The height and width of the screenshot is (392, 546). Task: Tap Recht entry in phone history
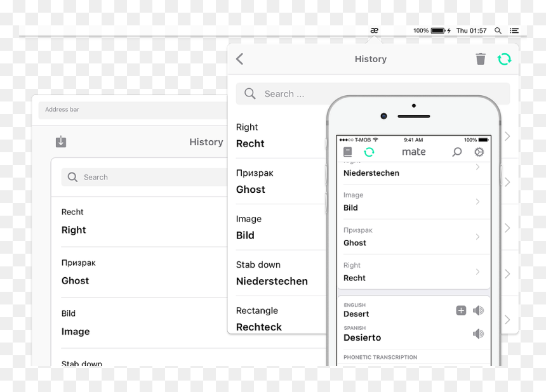354,278
